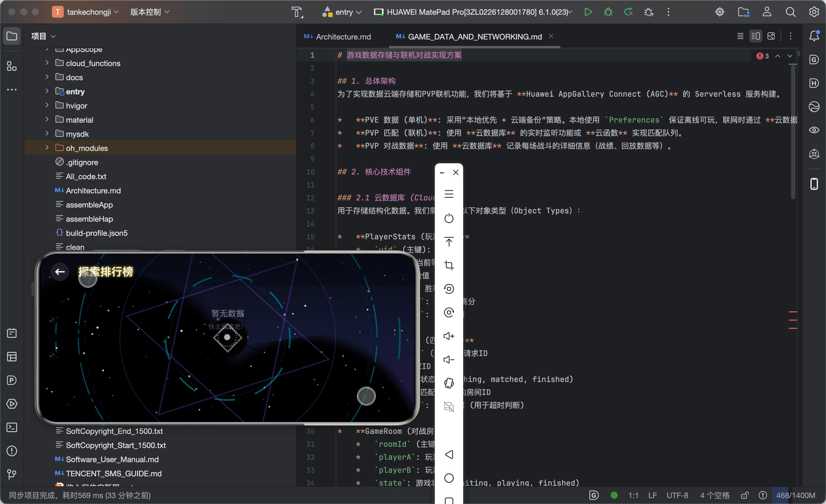
Task: Click the 3 errors inspection indicator
Action: pyautogui.click(x=762, y=56)
